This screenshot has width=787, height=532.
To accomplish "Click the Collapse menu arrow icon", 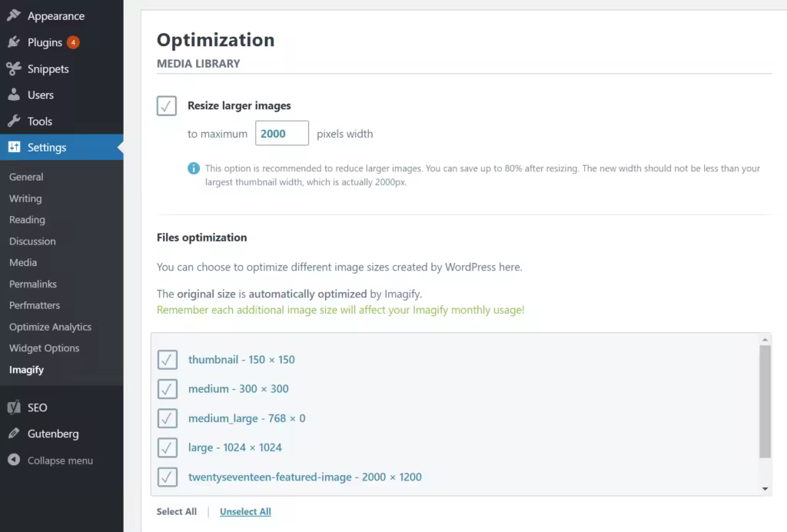I will point(14,460).
